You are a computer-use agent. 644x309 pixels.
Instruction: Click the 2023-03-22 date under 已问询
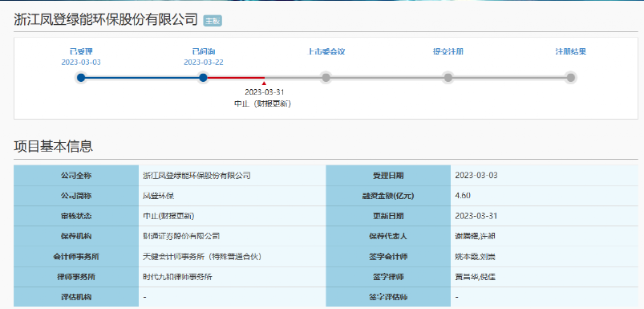click(203, 63)
